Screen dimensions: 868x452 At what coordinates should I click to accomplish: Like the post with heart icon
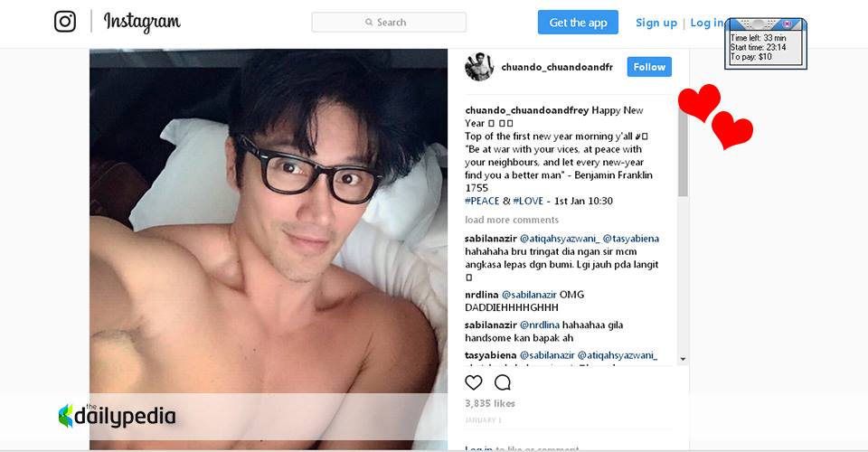(x=473, y=382)
